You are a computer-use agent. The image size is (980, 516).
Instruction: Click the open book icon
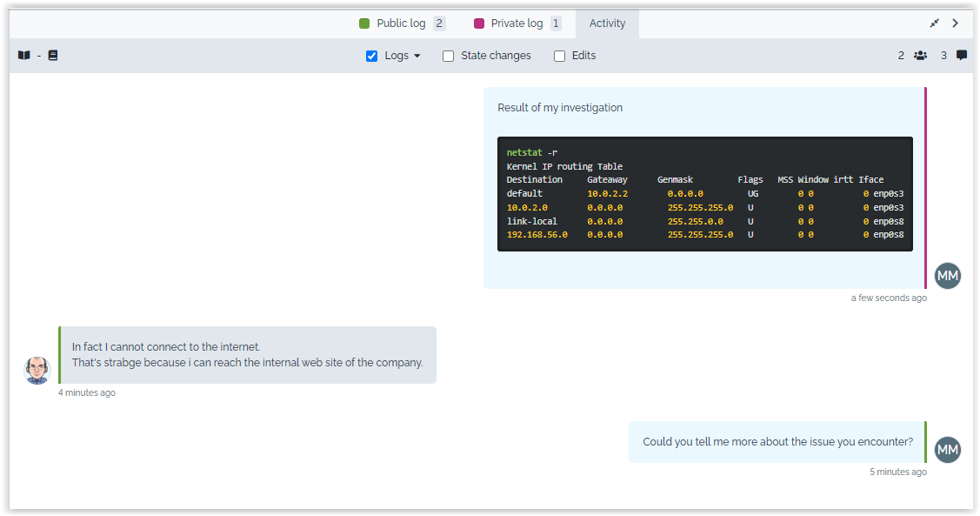24,56
